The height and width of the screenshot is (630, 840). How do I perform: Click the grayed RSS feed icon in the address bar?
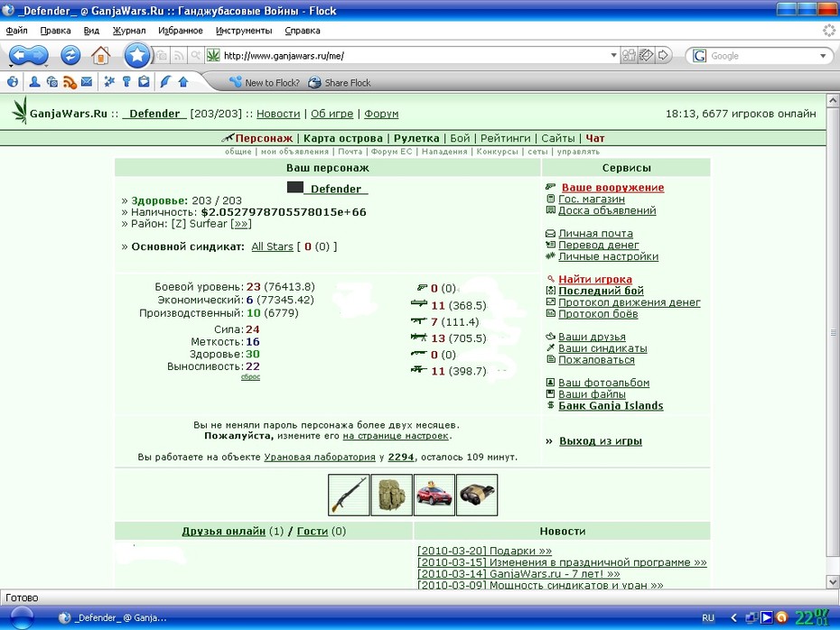179,55
